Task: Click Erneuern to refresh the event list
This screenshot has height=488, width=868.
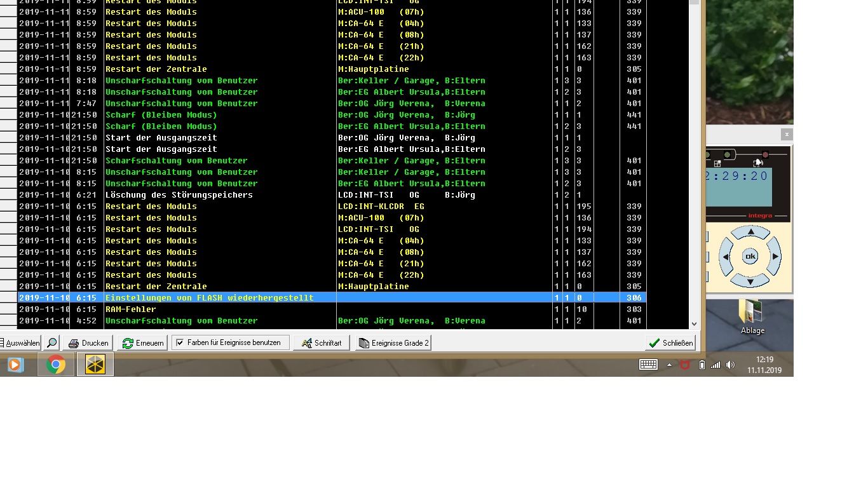Action: pyautogui.click(x=143, y=342)
